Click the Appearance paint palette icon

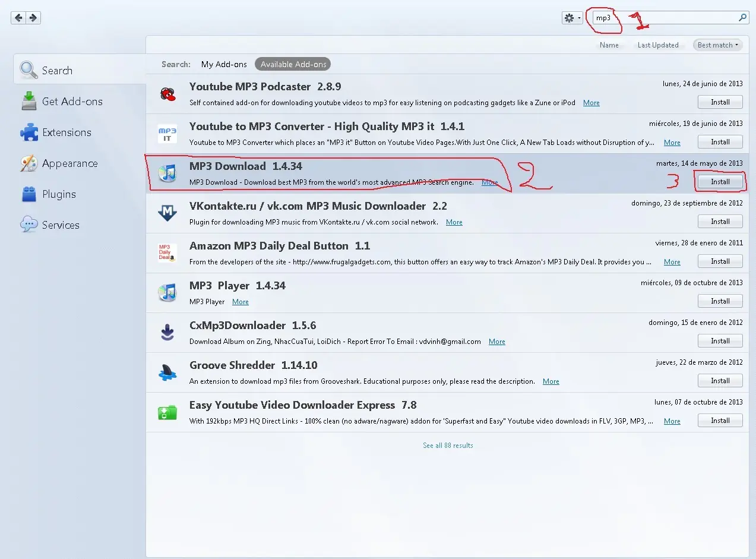(29, 163)
